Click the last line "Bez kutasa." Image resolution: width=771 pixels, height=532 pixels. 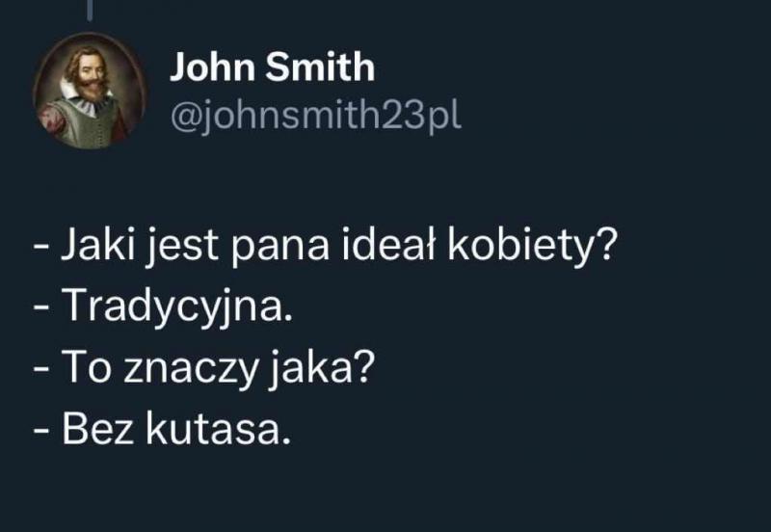coord(162,429)
